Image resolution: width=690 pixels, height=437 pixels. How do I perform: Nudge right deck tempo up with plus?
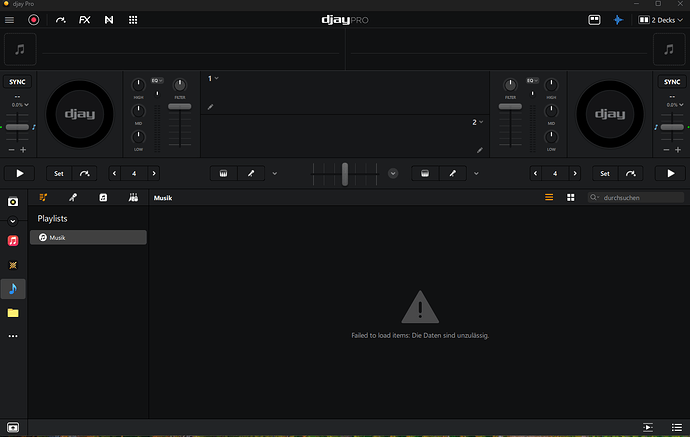[x=678, y=150]
